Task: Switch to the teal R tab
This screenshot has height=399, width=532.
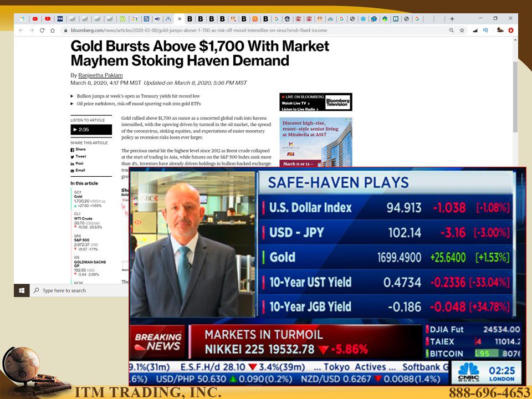Action: [396, 19]
